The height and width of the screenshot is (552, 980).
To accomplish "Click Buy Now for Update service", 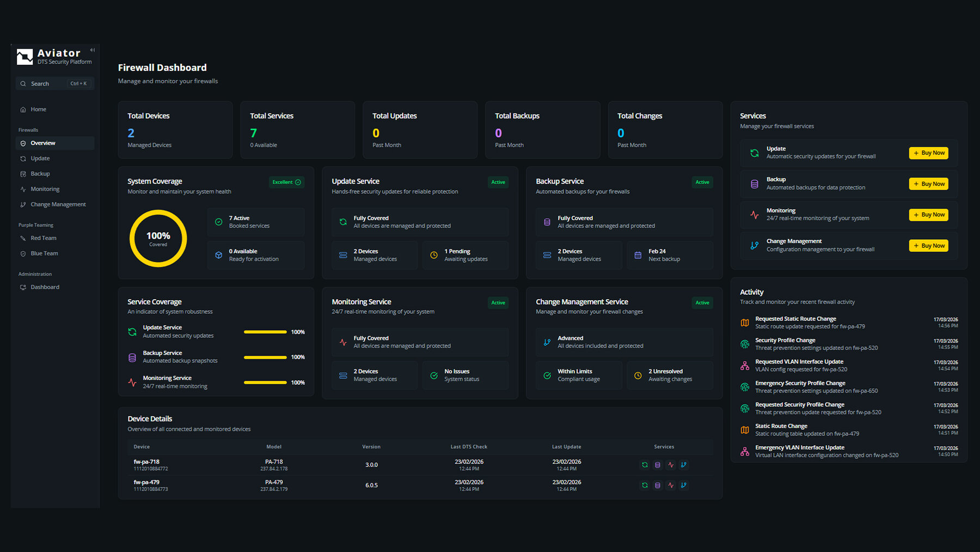I will pyautogui.click(x=928, y=153).
